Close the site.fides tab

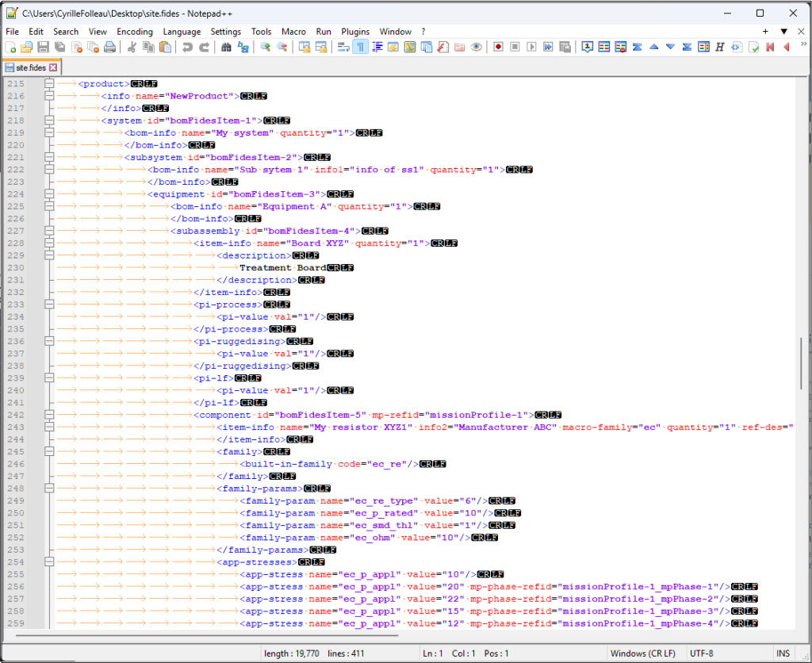click(x=53, y=68)
